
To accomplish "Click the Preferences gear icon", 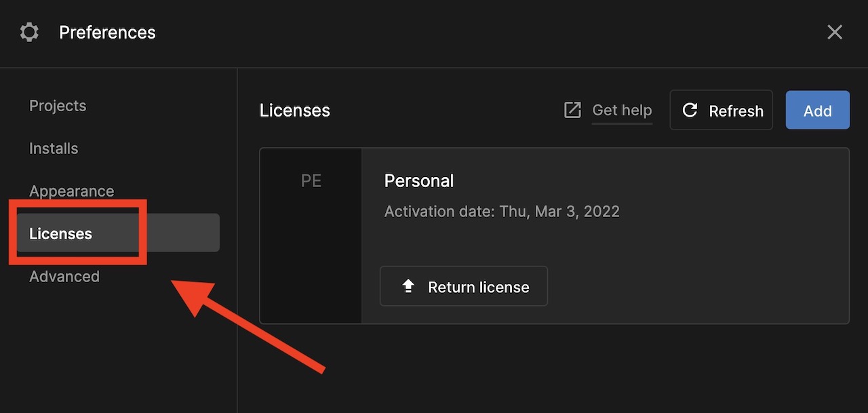I will point(29,33).
